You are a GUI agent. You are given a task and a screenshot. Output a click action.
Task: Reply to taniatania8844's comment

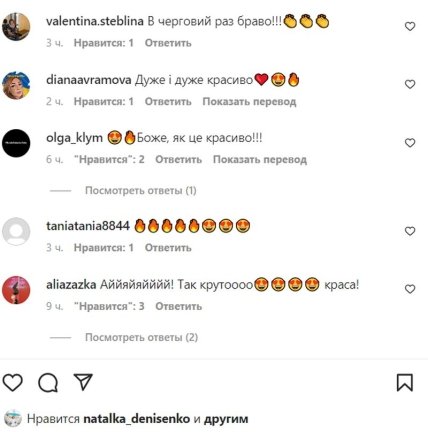click(x=168, y=248)
